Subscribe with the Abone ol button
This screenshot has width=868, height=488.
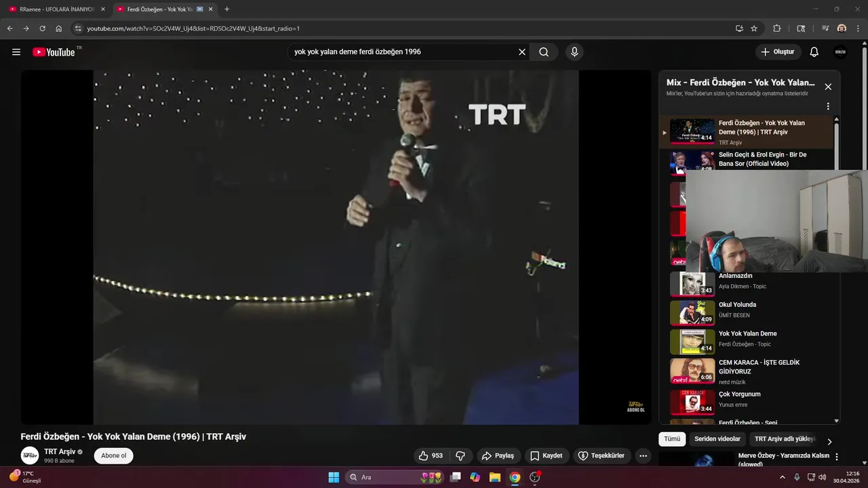[x=113, y=455]
